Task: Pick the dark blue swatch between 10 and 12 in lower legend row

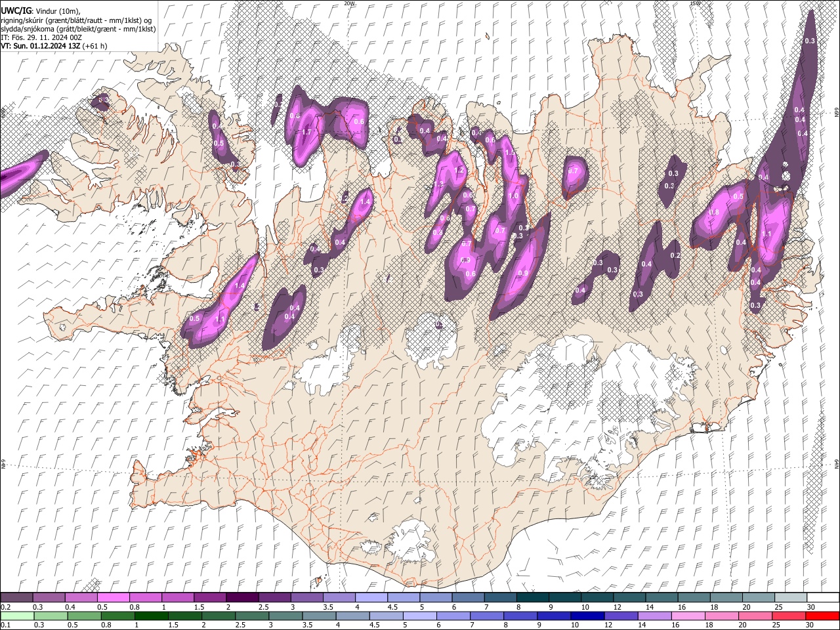Action: click(586, 616)
